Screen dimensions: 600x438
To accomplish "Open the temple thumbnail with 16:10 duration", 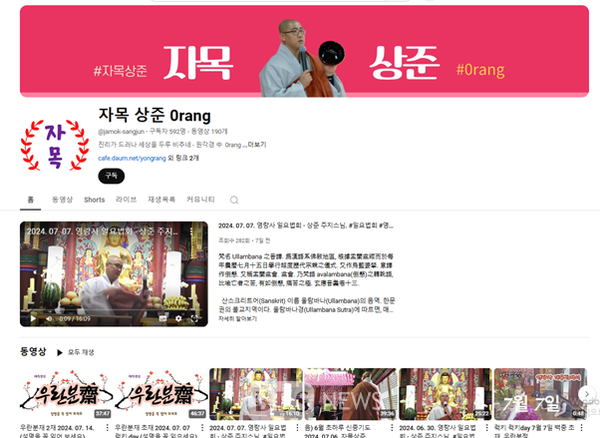I will tap(256, 394).
